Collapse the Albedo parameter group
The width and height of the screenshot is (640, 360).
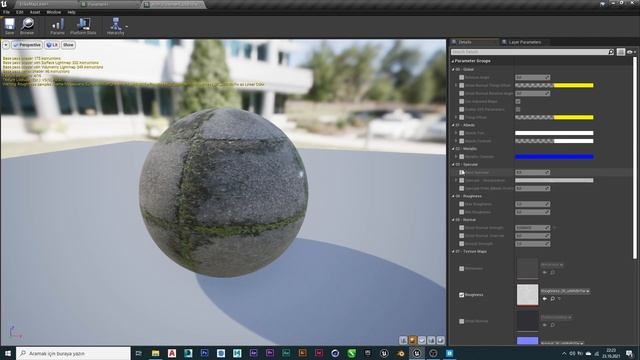pos(453,125)
